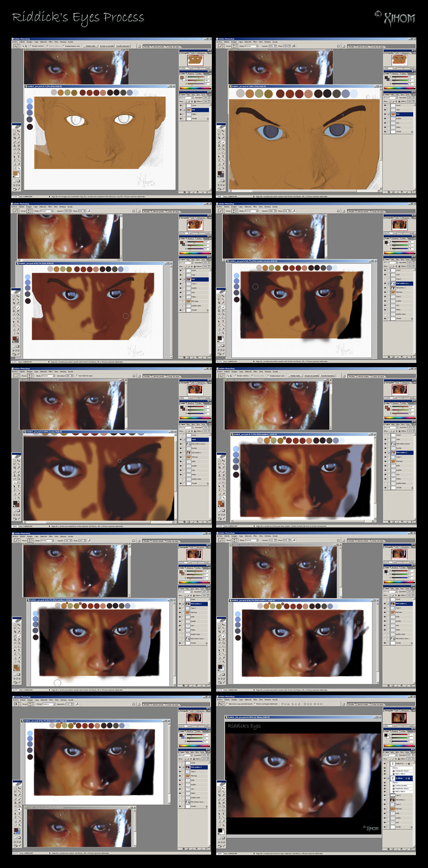Tick 'Mostrar rectángulo delimitador' in Riddick_DA_pre.psd screenshot
Image resolution: width=428 pixels, height=868 pixels.
click(255, 704)
